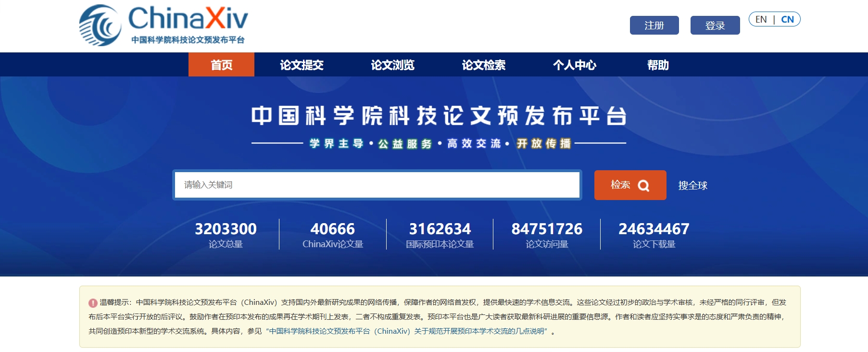Open the 个人中心 menu item
The width and height of the screenshot is (868, 352).
(574, 64)
